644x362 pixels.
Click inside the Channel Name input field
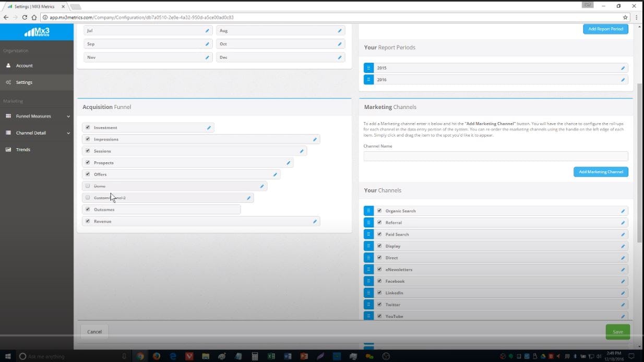tap(496, 155)
